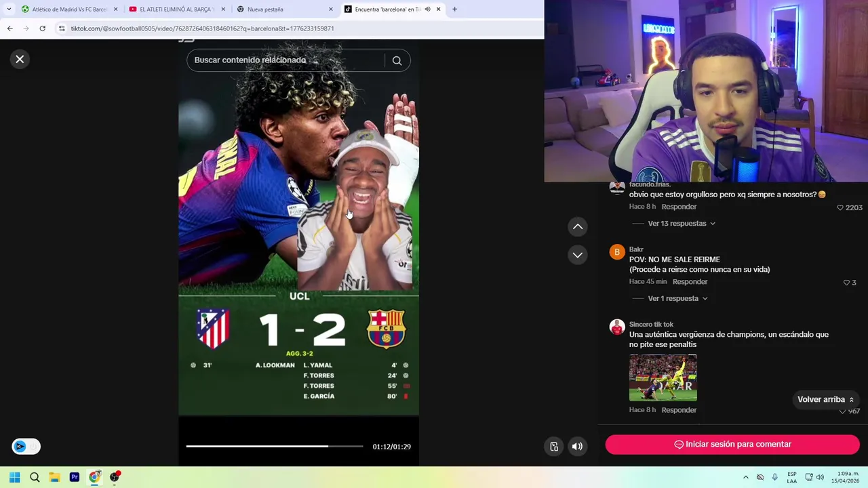This screenshot has height=488, width=868.
Task: Click "Iniciar sesión para comentar" button
Action: point(732,445)
